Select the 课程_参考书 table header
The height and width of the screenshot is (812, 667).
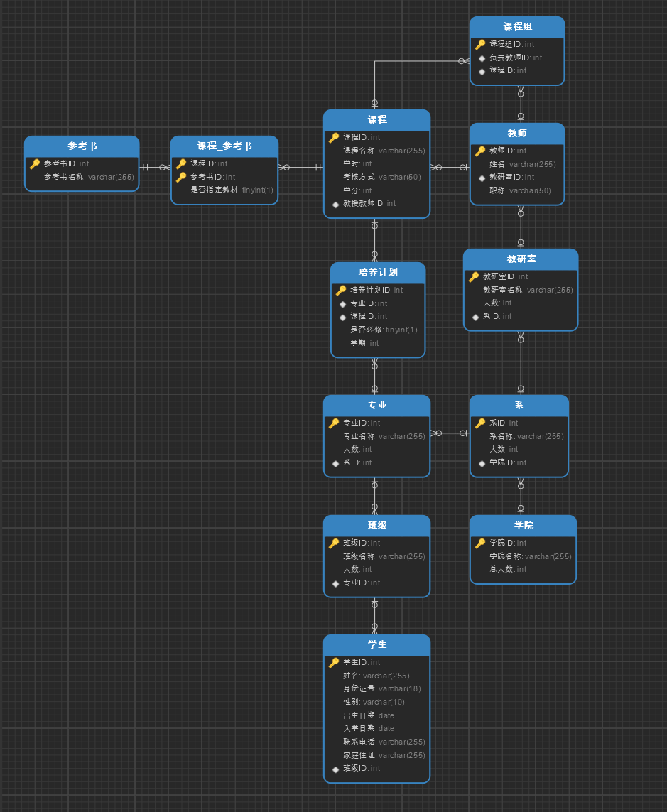pos(224,146)
